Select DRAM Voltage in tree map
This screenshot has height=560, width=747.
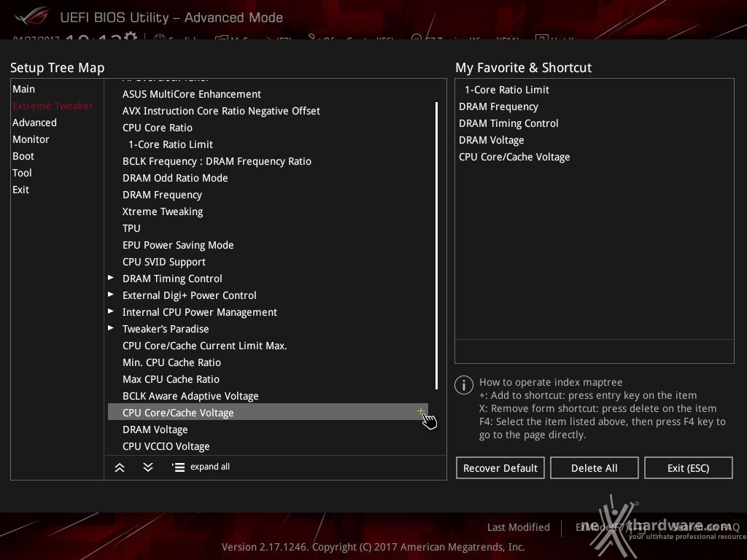[x=155, y=429]
